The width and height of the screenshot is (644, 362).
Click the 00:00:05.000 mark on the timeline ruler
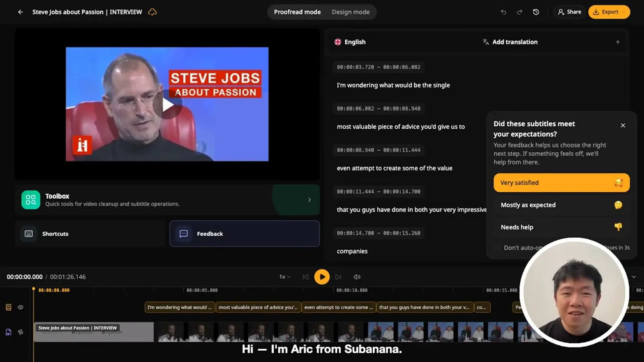[x=202, y=290]
